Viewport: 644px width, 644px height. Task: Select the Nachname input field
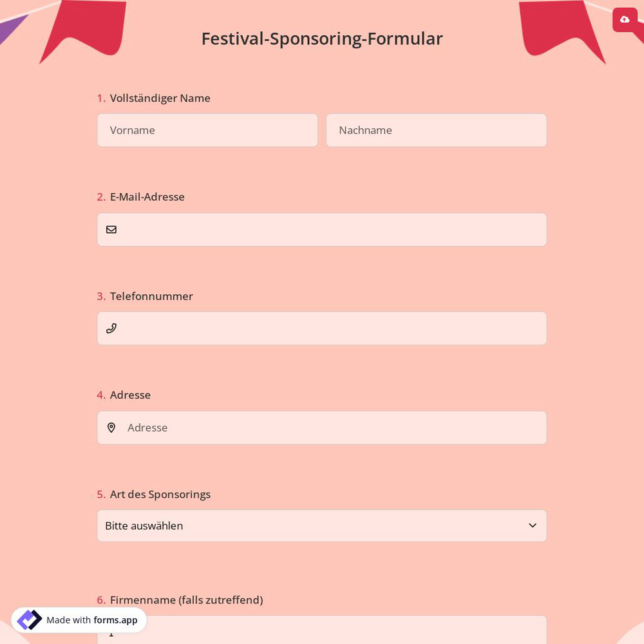point(437,130)
